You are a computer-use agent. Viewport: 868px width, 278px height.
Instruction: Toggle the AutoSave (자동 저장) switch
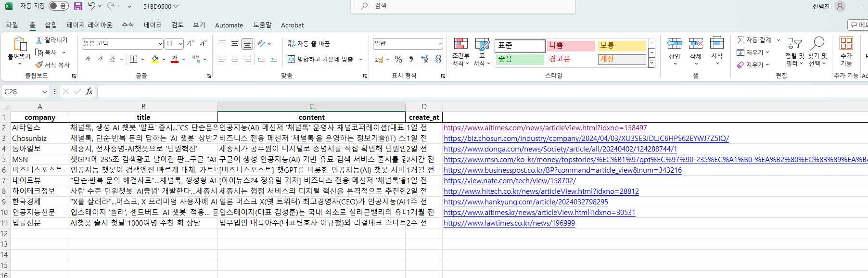coord(58,6)
